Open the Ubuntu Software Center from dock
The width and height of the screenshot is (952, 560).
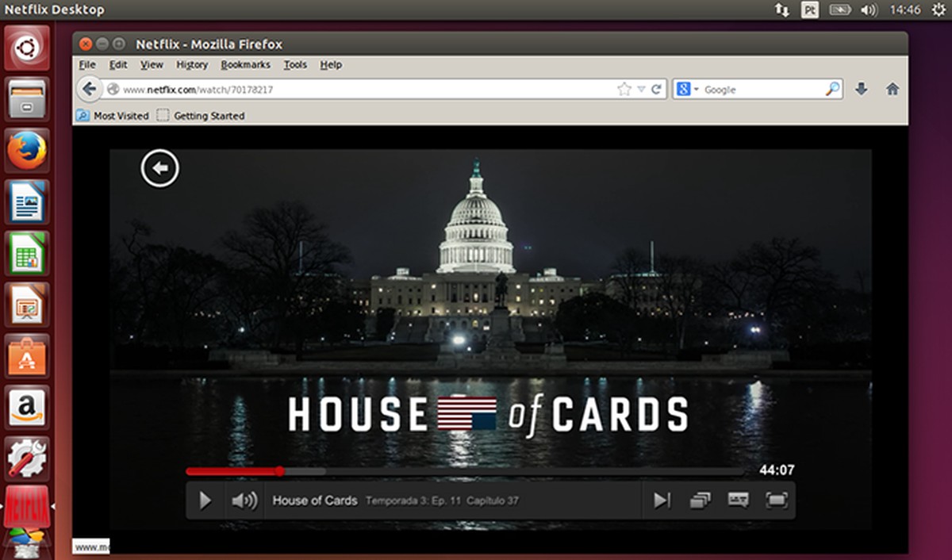(x=26, y=355)
